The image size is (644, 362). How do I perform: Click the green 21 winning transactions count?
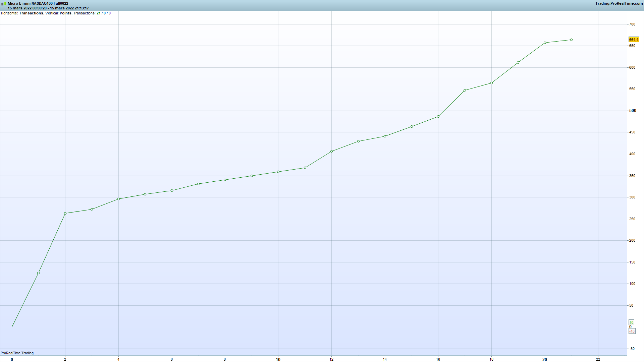coord(98,13)
